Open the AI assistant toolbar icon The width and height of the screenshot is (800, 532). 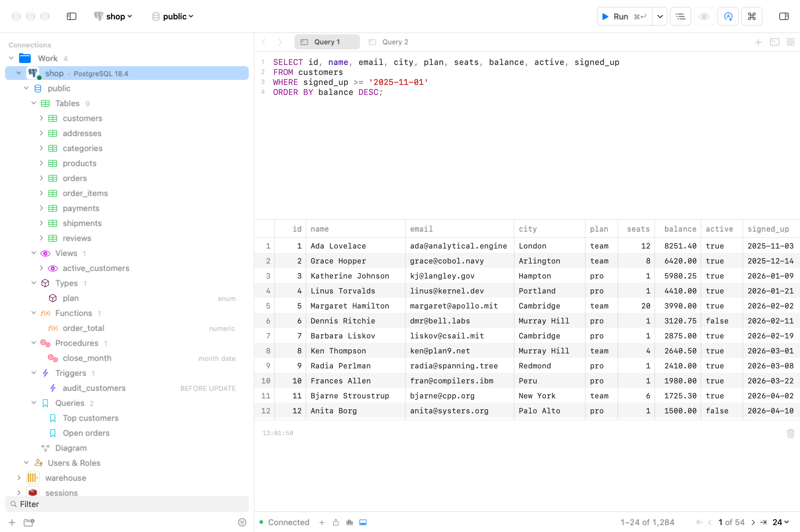[x=728, y=16]
